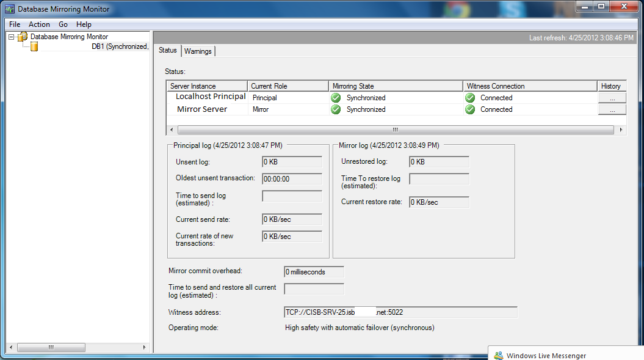
Task: Click the Connected witness icon for Localhost Principal
Action: (x=469, y=98)
